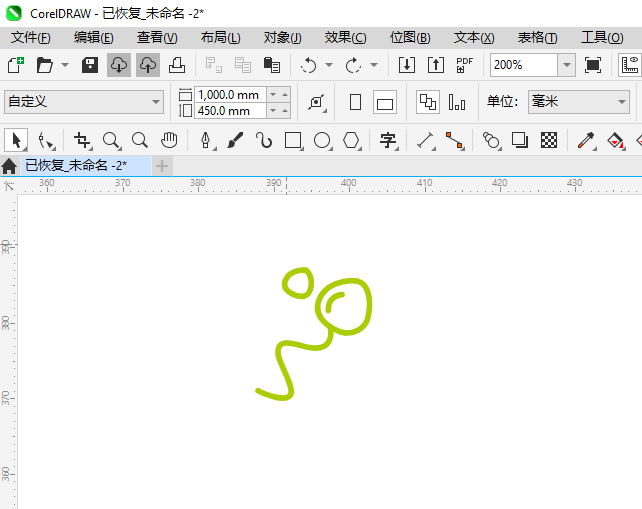Click the Welcome screen home button
This screenshot has width=642, height=509.
(x=10, y=165)
